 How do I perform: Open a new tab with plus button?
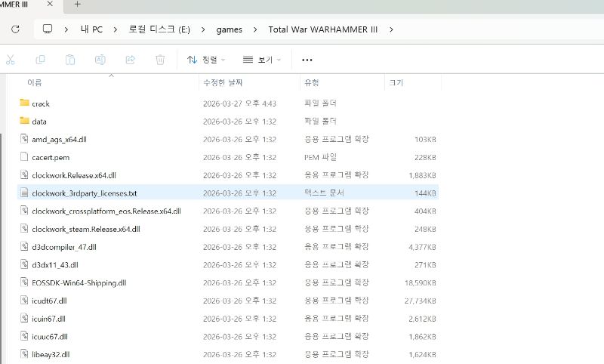[77, 5]
